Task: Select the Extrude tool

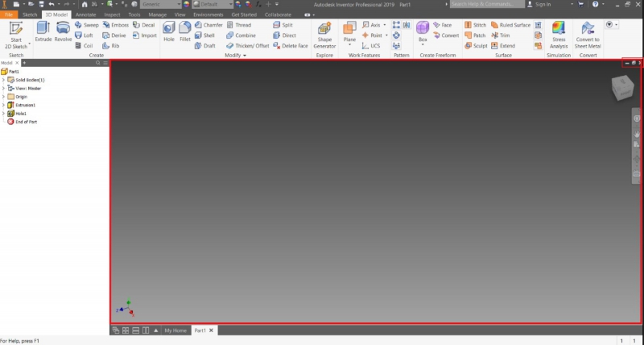Action: point(43,32)
